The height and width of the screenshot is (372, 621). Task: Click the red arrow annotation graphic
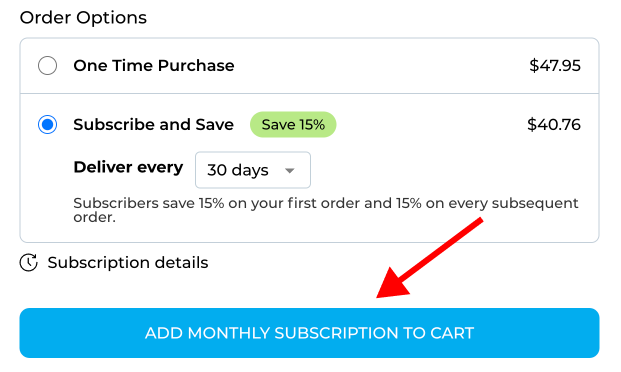click(x=430, y=258)
